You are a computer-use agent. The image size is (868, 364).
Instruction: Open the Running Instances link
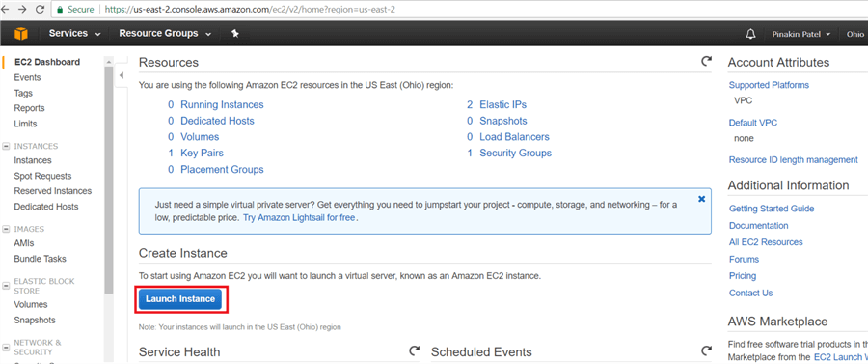click(x=222, y=104)
